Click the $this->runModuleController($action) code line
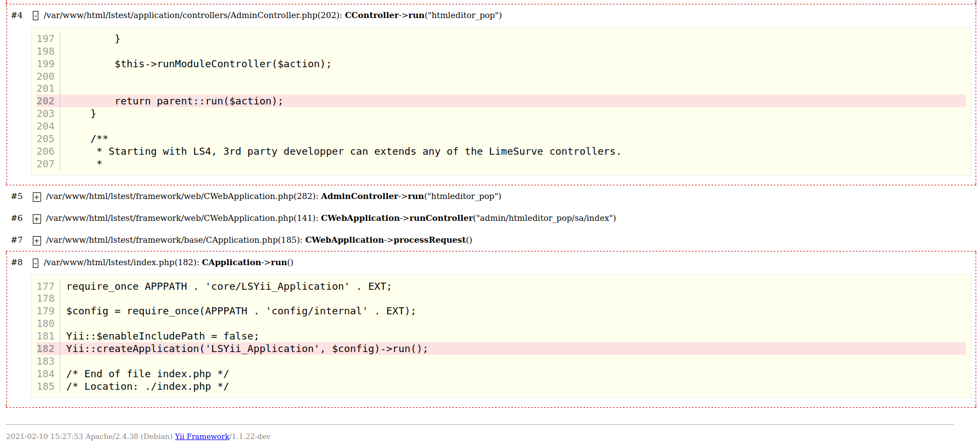Viewport: 980px width, 445px height. 223,64
